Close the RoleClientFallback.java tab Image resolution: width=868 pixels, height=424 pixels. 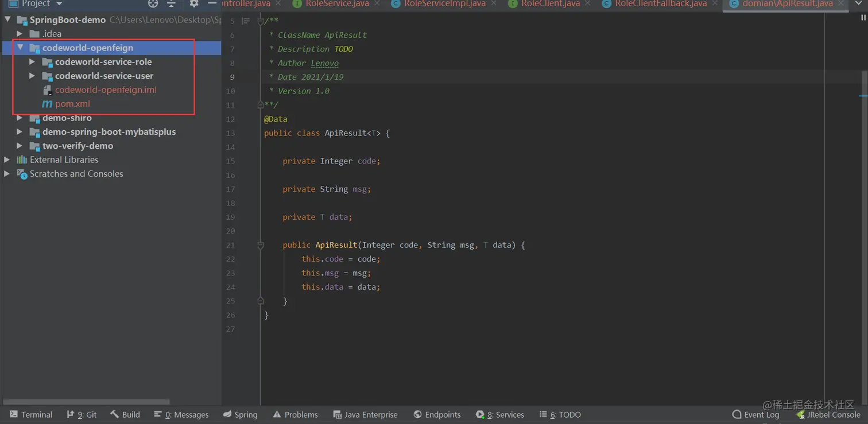pos(714,3)
